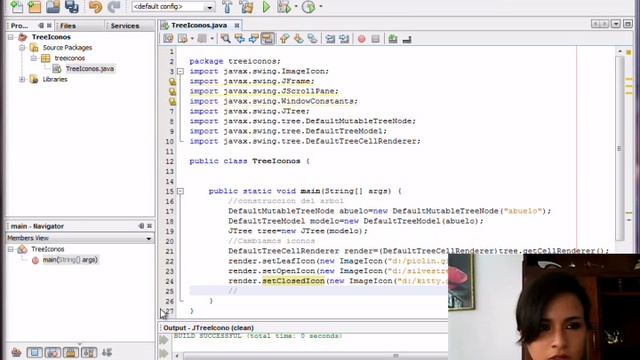The height and width of the screenshot is (360, 640).
Task: Collapse the TreeIconos node in Navigator
Action: (11, 249)
